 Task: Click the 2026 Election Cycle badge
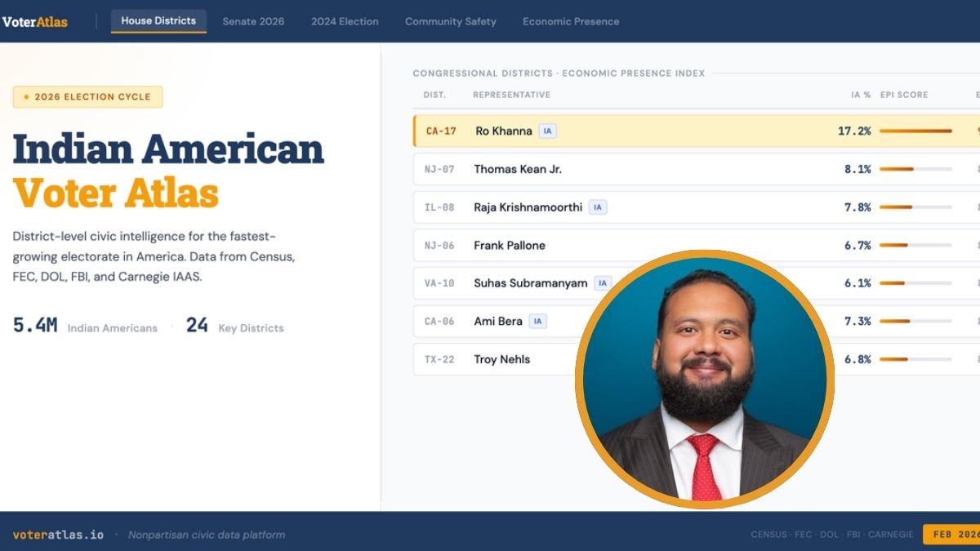87,97
